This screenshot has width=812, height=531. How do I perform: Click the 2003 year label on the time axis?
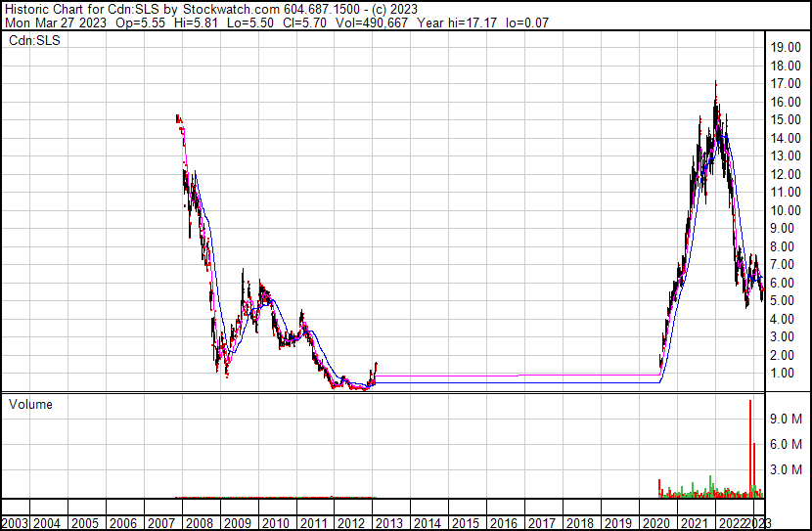[x=16, y=522]
